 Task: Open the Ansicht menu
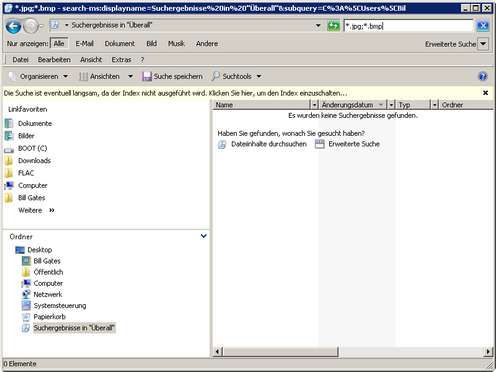click(x=91, y=60)
